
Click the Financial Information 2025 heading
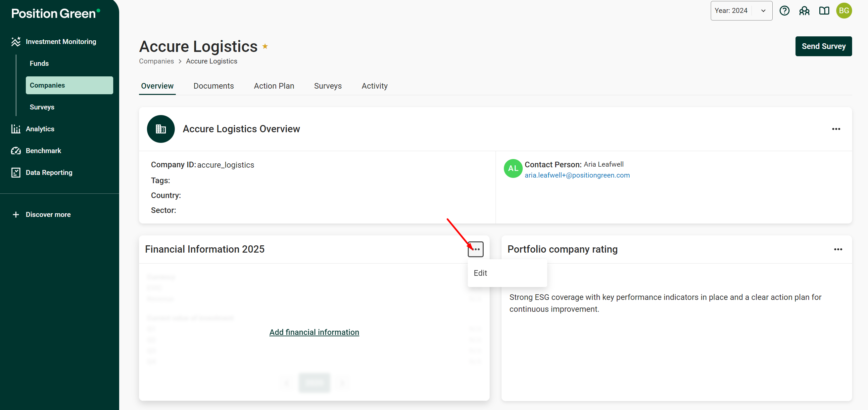point(205,249)
